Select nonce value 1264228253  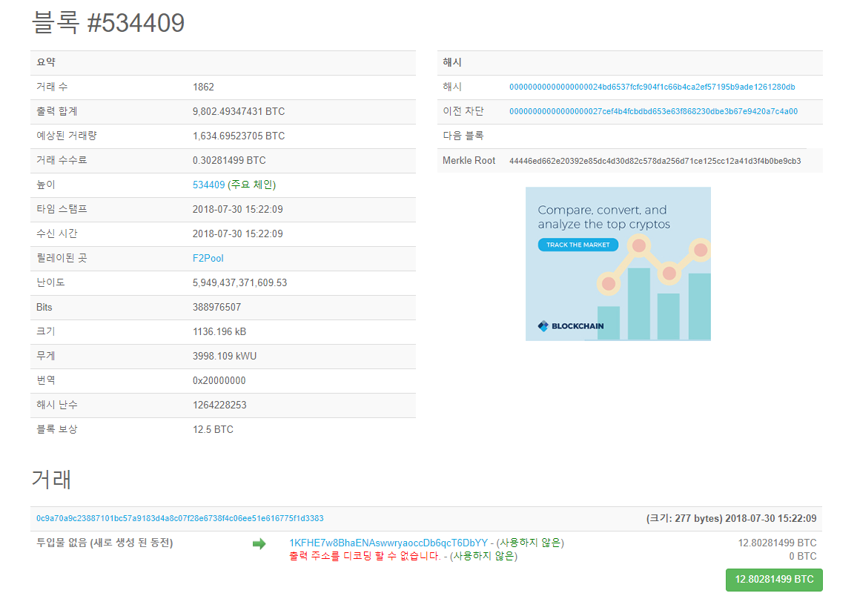coord(219,405)
